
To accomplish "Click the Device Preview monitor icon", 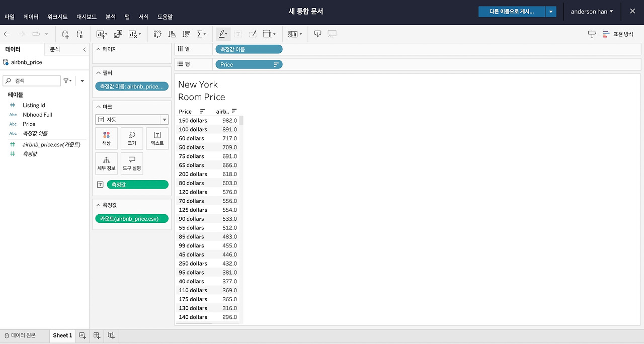I will tap(332, 34).
